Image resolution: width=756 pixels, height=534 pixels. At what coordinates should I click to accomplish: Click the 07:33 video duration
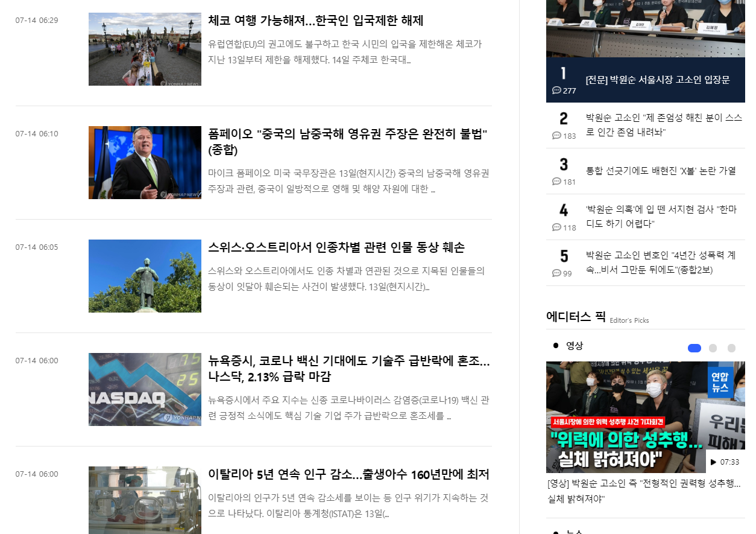click(x=729, y=462)
